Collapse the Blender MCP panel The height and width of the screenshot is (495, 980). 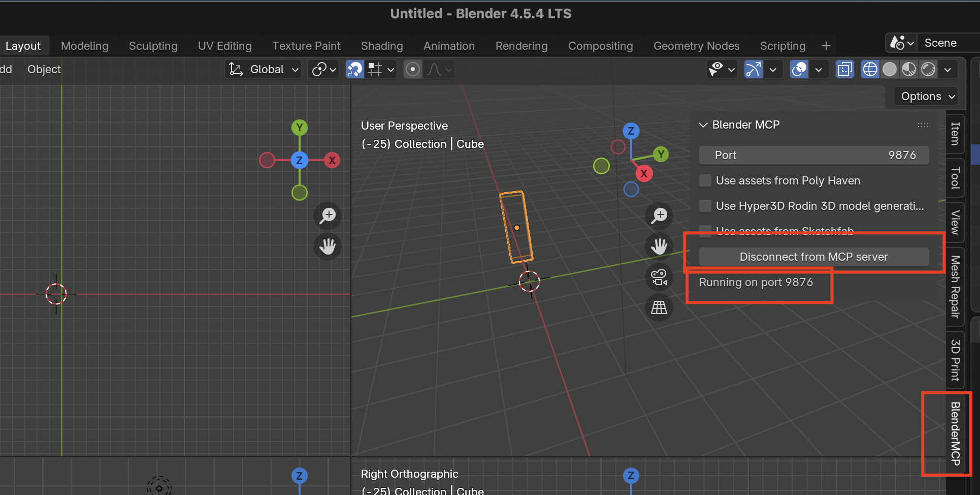(703, 125)
